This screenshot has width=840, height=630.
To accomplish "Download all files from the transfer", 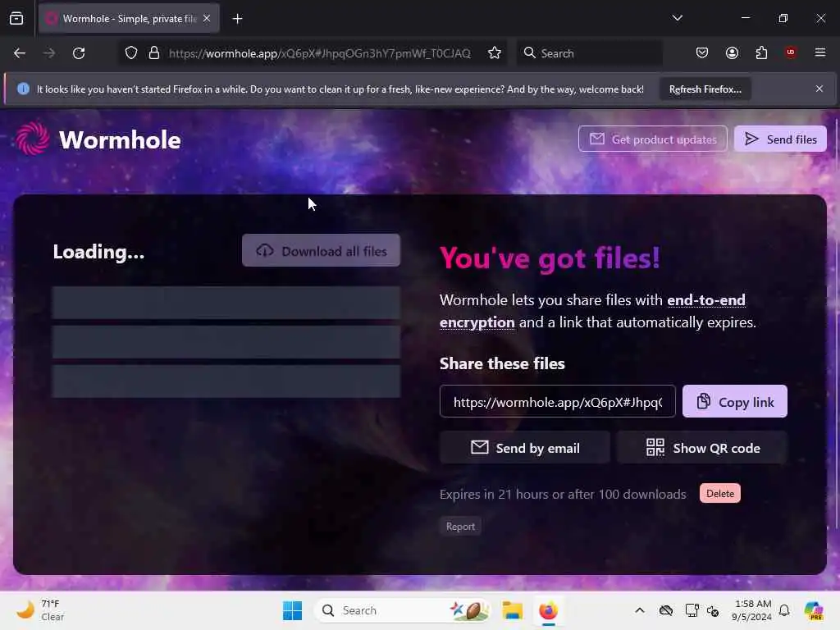I will pyautogui.click(x=321, y=251).
